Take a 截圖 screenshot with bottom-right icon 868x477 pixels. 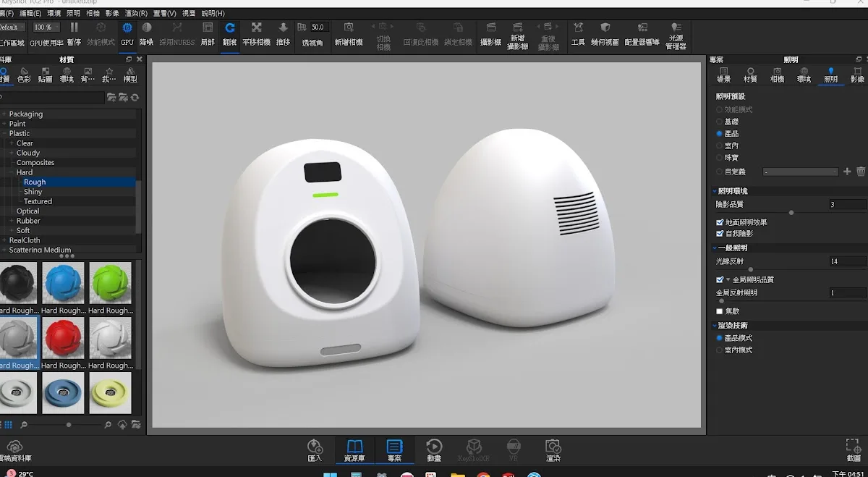pyautogui.click(x=854, y=450)
